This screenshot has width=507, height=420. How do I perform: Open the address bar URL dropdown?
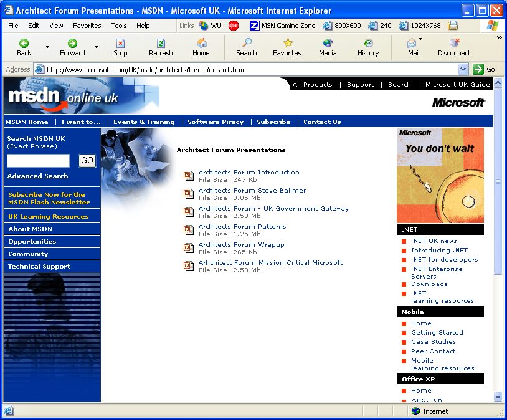463,69
